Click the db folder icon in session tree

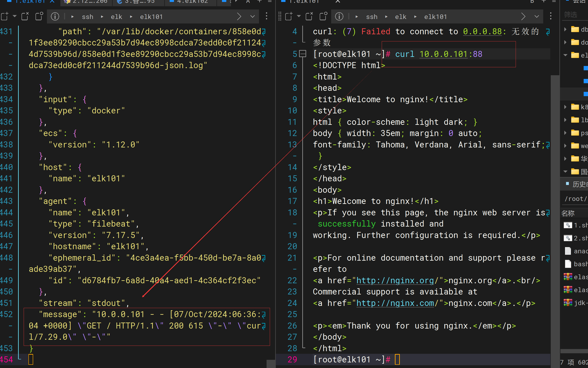pos(575,29)
